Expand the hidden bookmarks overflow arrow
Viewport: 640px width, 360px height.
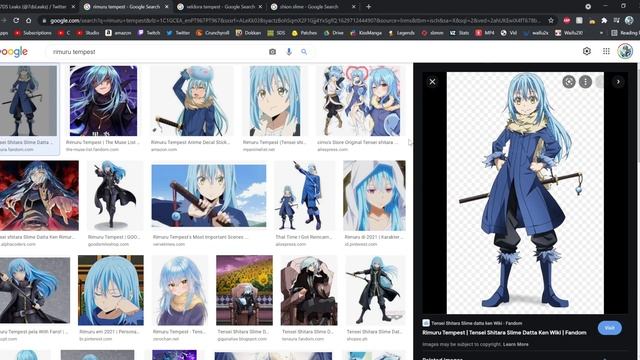pyautogui.click(x=601, y=33)
